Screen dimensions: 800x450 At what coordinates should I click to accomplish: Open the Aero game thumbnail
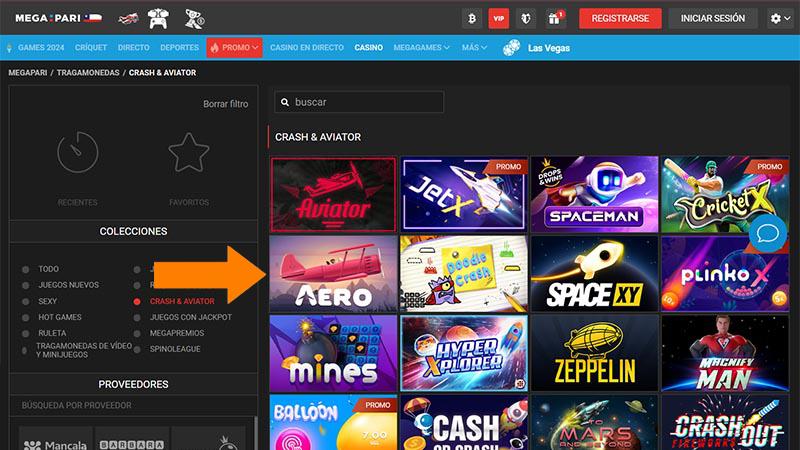tap(333, 273)
